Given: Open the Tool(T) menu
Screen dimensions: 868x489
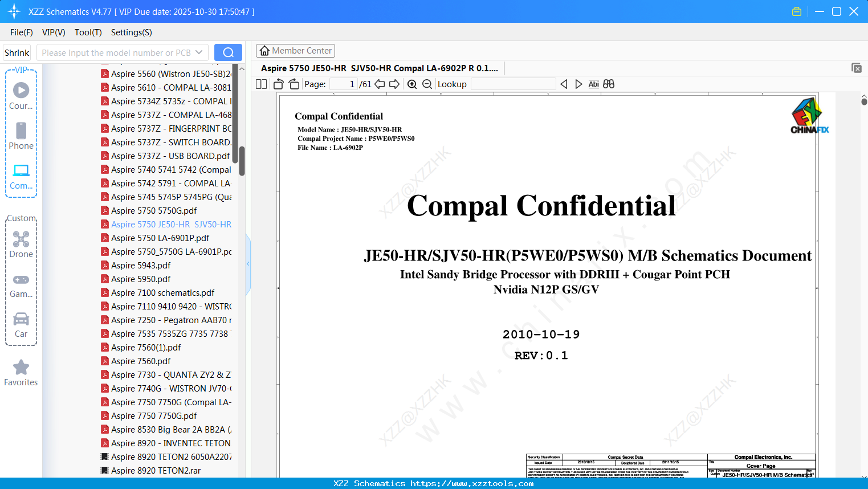Looking at the screenshot, I should click(88, 32).
